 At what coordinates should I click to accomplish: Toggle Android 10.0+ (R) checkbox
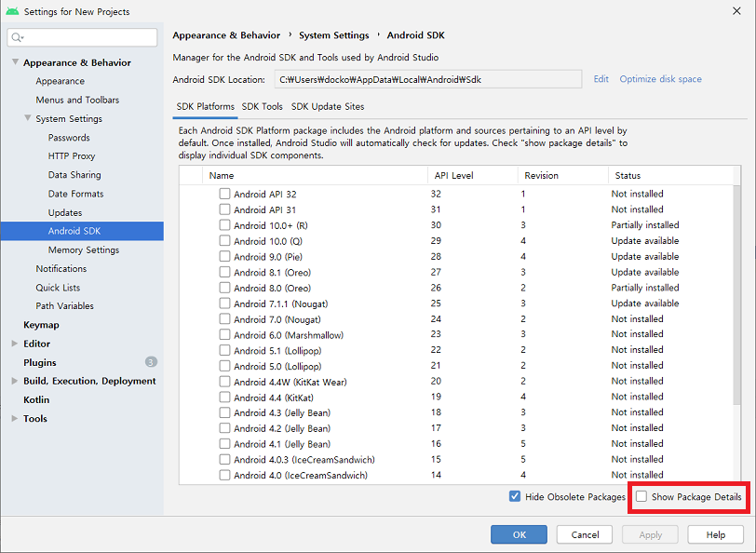224,225
